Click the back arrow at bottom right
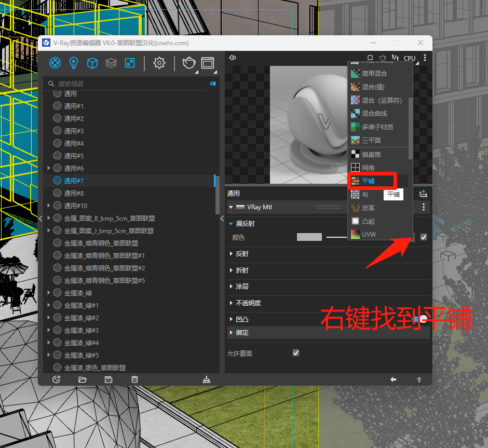This screenshot has width=488, height=448. [x=394, y=379]
